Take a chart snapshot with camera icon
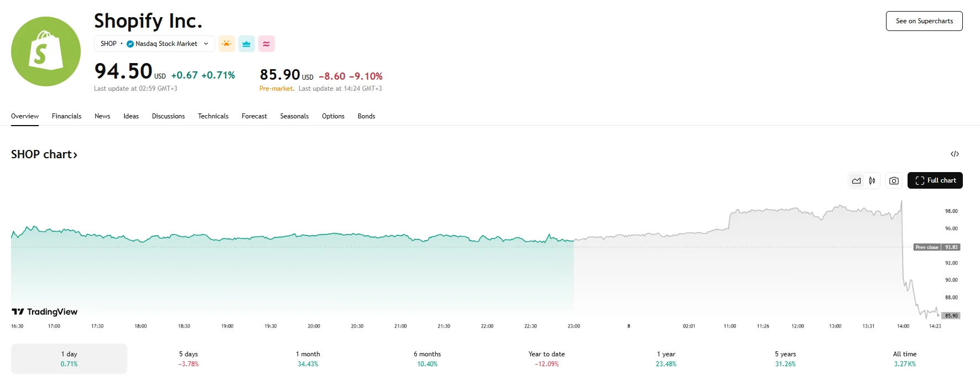Screen dimensions: 980x379 click(894, 180)
